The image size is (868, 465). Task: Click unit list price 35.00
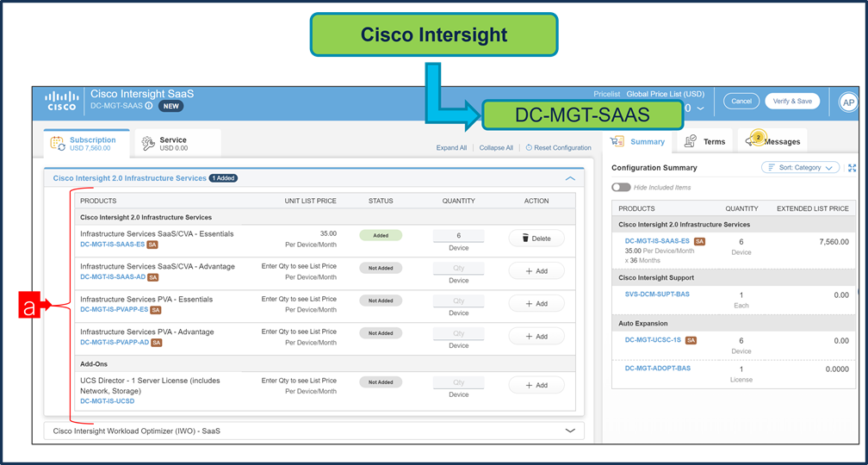pyautogui.click(x=328, y=233)
